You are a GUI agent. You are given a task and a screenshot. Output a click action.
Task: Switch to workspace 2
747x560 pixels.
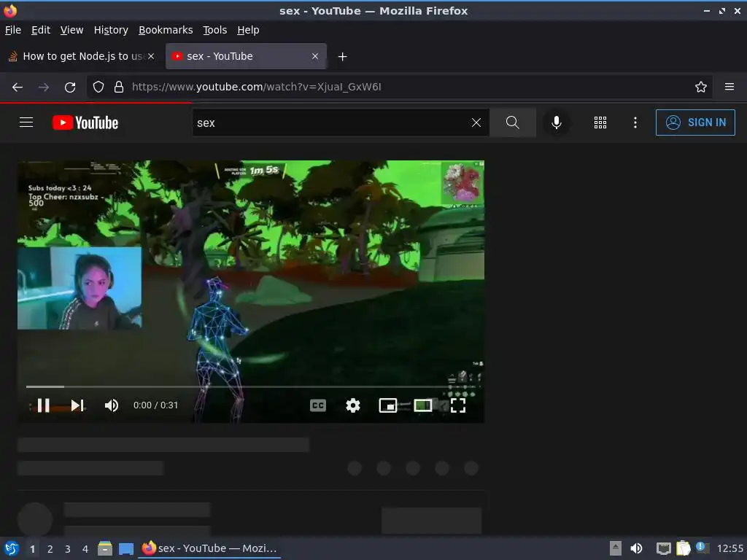[50, 549]
